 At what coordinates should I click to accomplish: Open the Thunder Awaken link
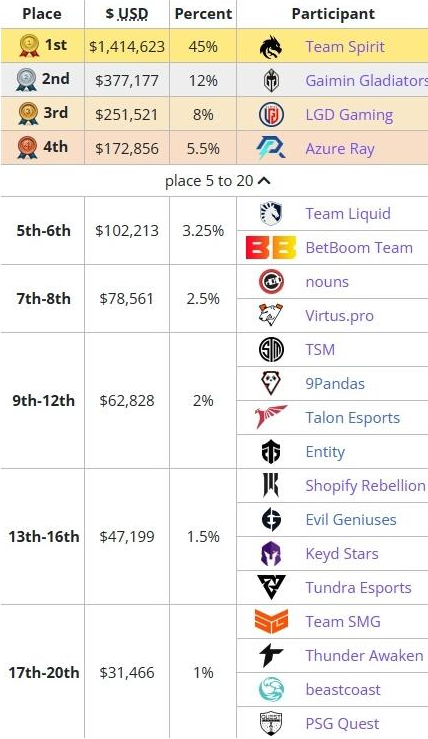click(x=364, y=655)
